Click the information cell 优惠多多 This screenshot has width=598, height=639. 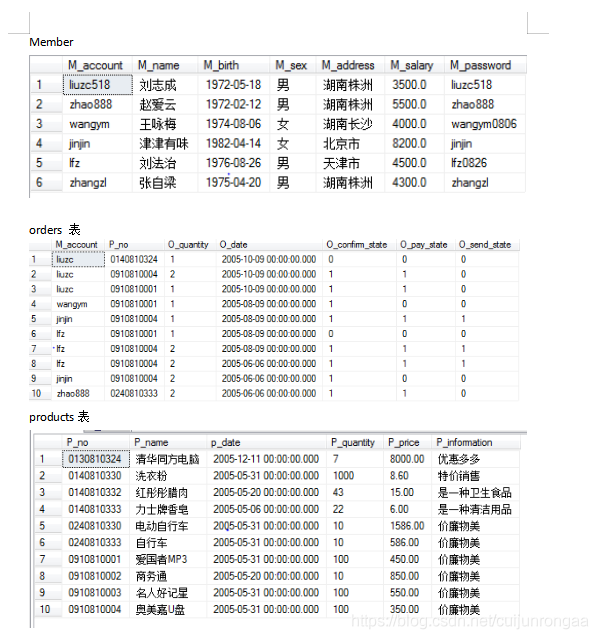(x=459, y=459)
